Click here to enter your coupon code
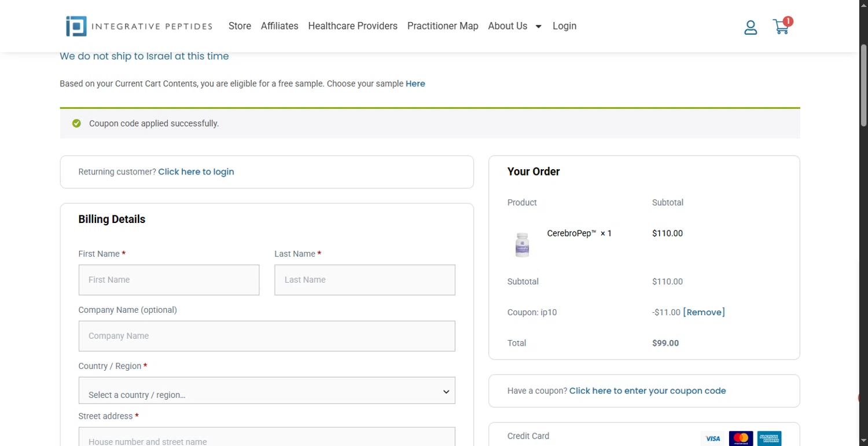 [648, 391]
